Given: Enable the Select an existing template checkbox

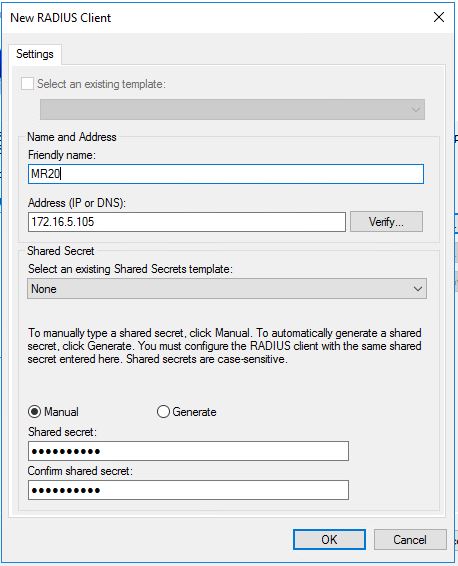Looking at the screenshot, I should (x=27, y=84).
